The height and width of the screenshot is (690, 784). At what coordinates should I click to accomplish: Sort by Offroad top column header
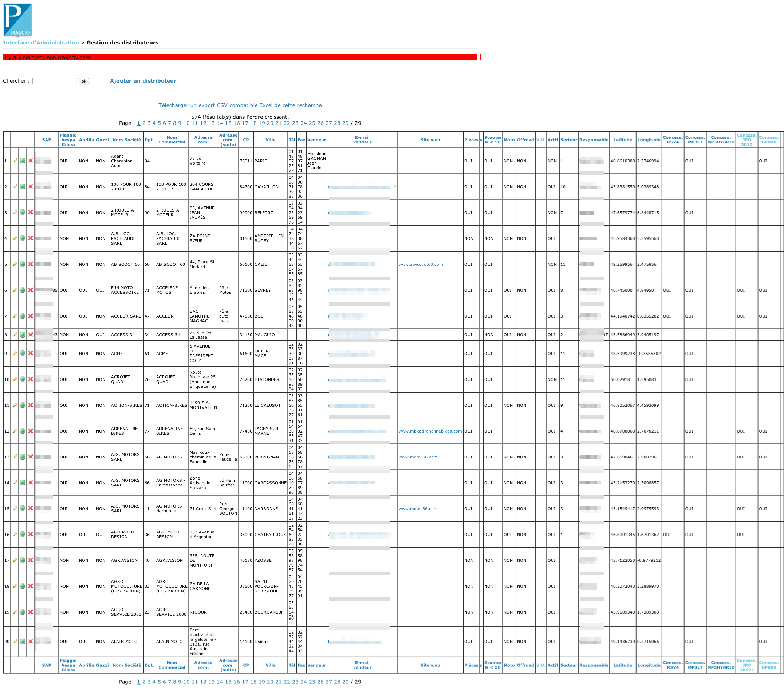pyautogui.click(x=525, y=140)
